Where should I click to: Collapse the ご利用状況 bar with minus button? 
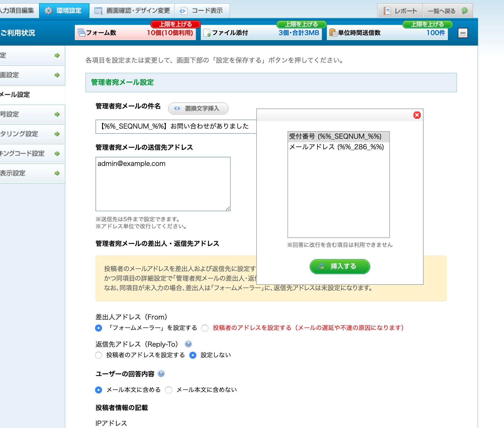pyautogui.click(x=463, y=33)
